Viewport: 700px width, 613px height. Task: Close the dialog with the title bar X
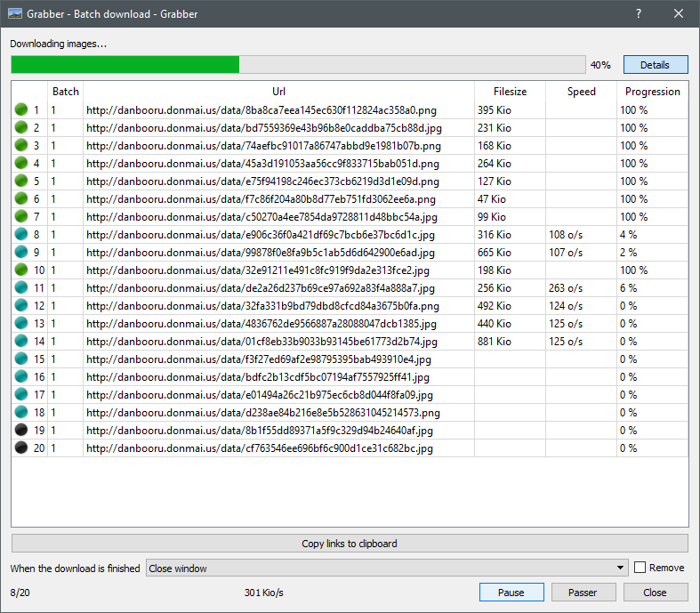tap(679, 14)
